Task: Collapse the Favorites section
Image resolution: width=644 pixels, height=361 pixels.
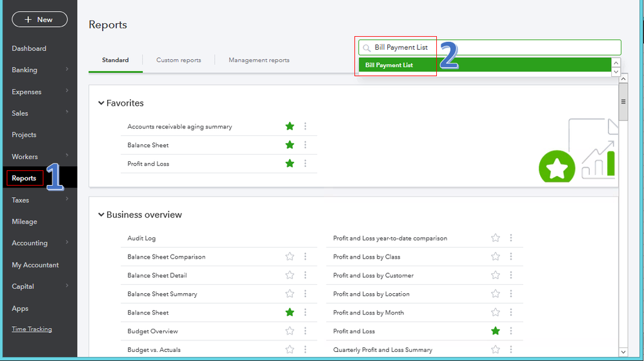Action: click(x=101, y=103)
